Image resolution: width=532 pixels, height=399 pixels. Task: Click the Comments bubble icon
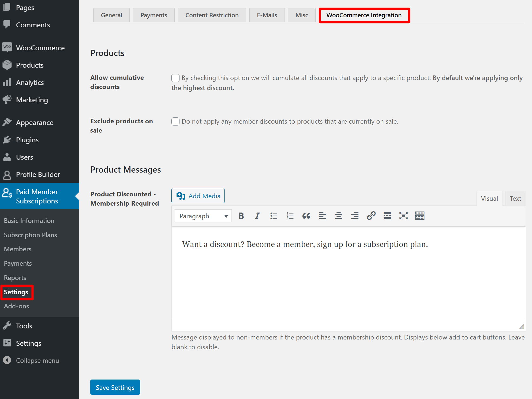tap(7, 25)
